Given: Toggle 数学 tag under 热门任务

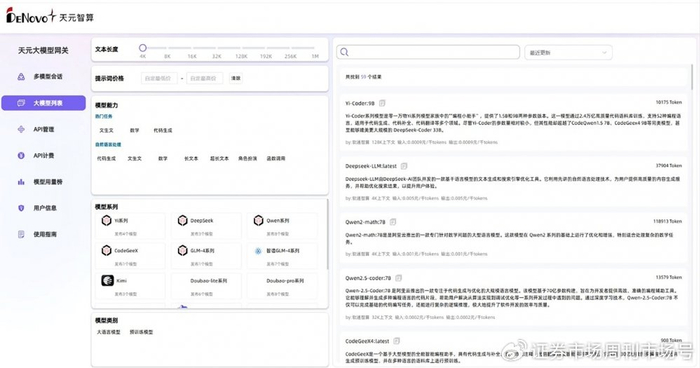Looking at the screenshot, I should (x=134, y=130).
